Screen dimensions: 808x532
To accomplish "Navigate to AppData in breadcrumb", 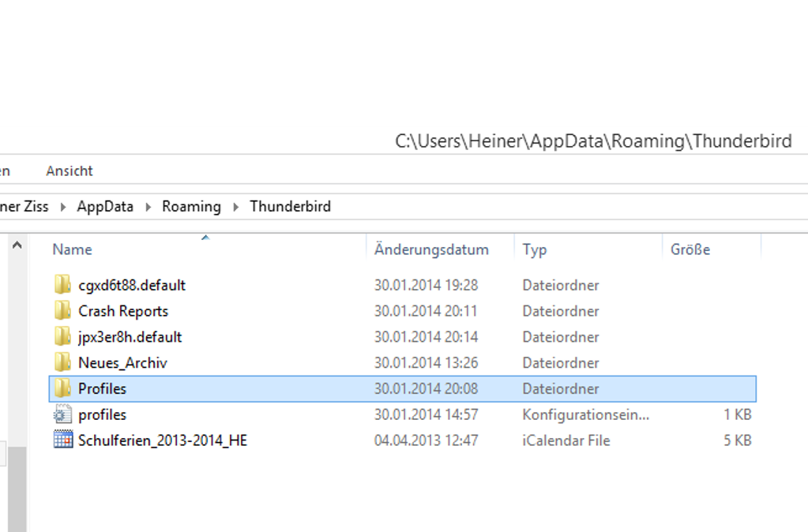I will pyautogui.click(x=105, y=207).
